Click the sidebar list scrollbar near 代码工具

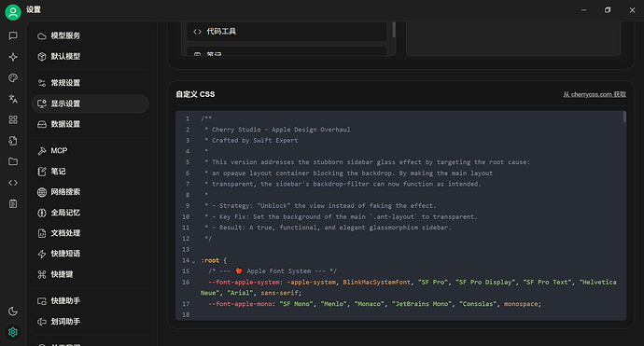pyautogui.click(x=394, y=30)
